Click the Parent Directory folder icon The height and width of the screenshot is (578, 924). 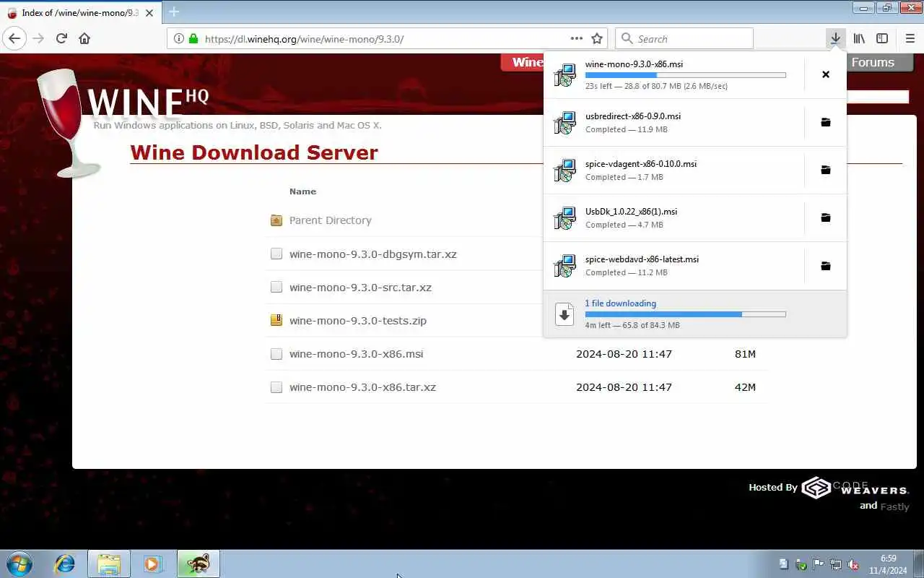click(276, 220)
